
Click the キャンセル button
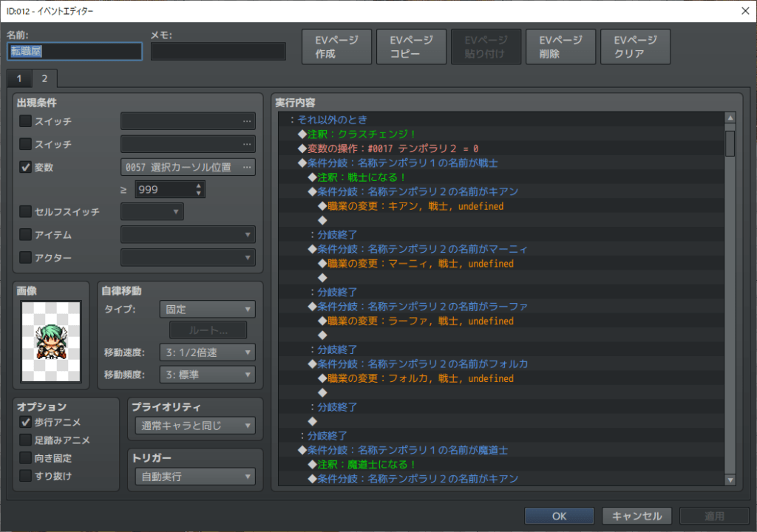tap(637, 516)
